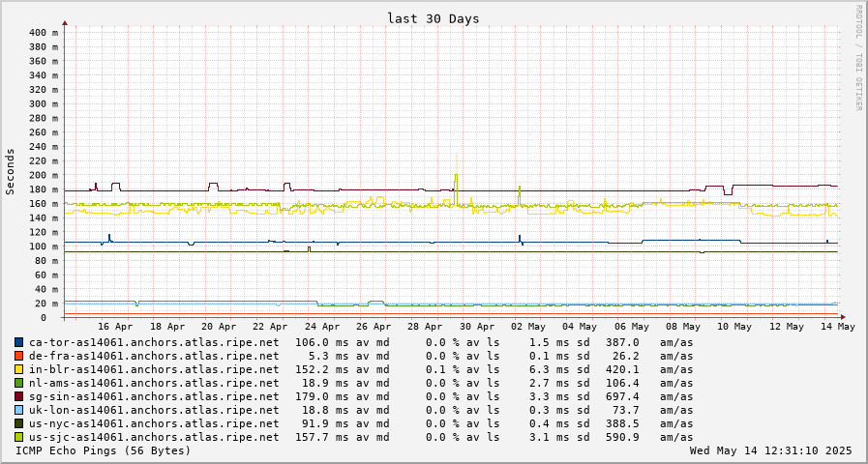The width and height of the screenshot is (868, 464).
Task: Click the '16 Apr' x-axis date label
Action: coord(115,327)
